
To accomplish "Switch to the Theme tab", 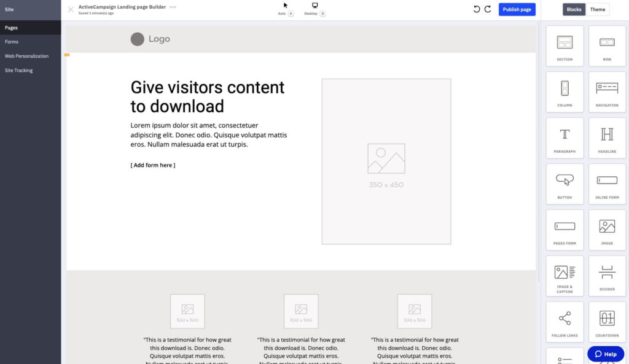I will coord(597,9).
